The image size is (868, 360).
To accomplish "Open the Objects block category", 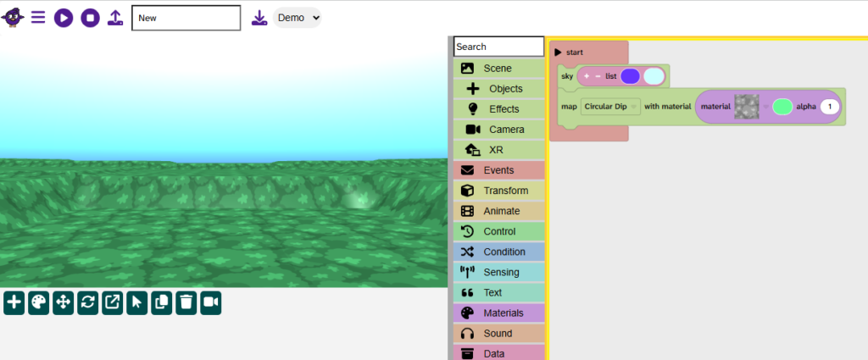I will pos(498,88).
